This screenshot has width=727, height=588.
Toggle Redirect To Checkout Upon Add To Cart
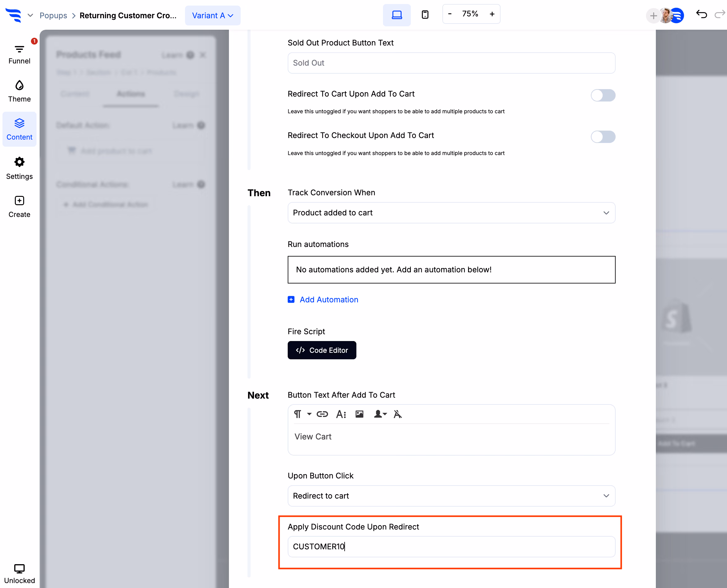tap(603, 137)
